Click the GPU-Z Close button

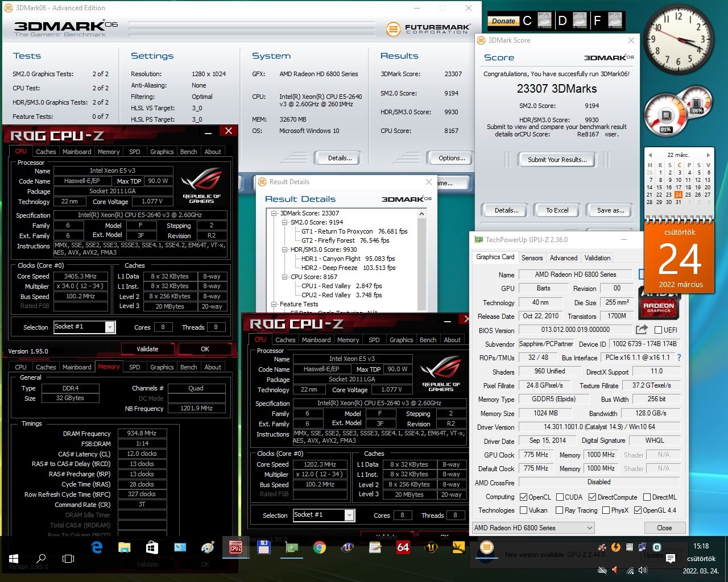point(664,528)
